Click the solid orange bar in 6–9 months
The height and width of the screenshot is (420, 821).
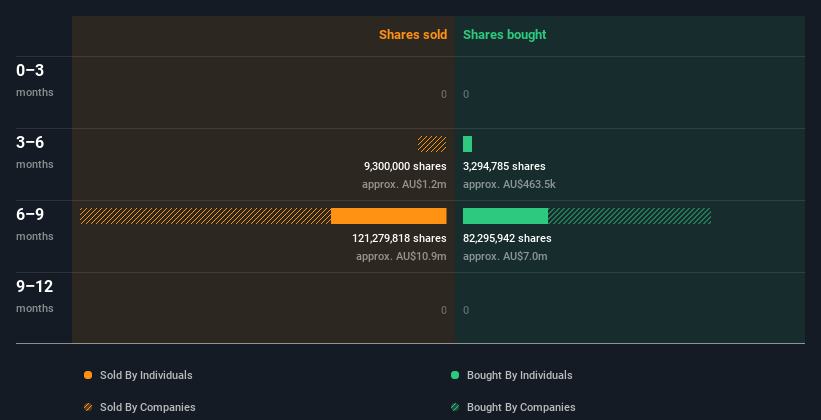coord(389,216)
